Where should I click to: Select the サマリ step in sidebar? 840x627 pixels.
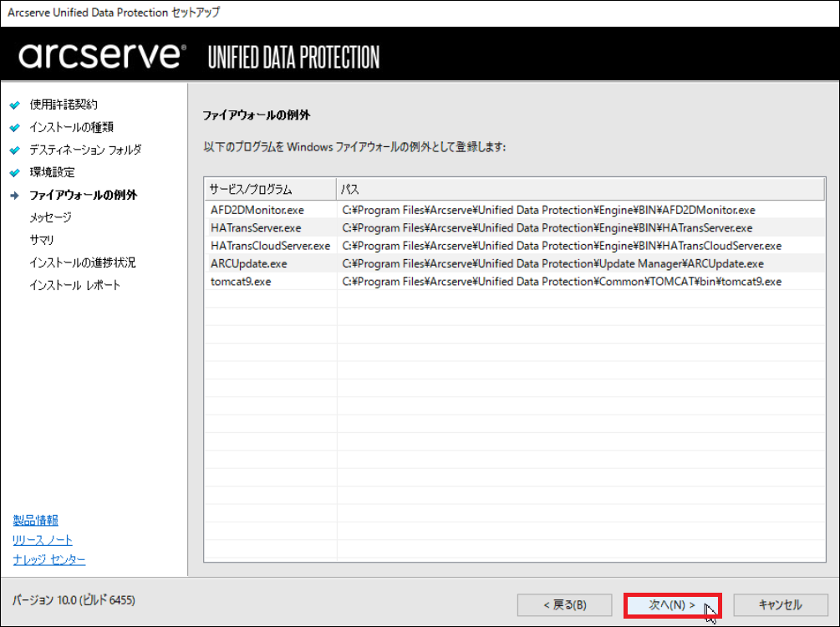click(x=42, y=241)
